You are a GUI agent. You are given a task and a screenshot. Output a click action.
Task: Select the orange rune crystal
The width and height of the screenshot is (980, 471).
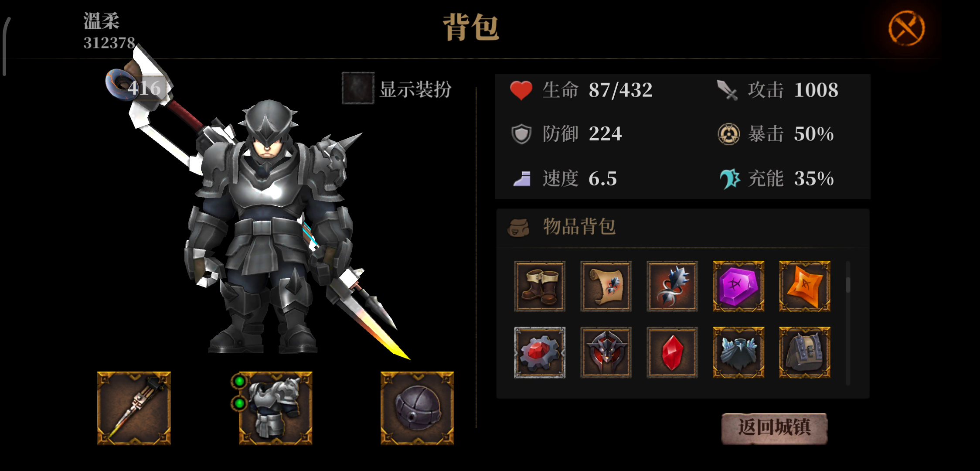coord(805,287)
